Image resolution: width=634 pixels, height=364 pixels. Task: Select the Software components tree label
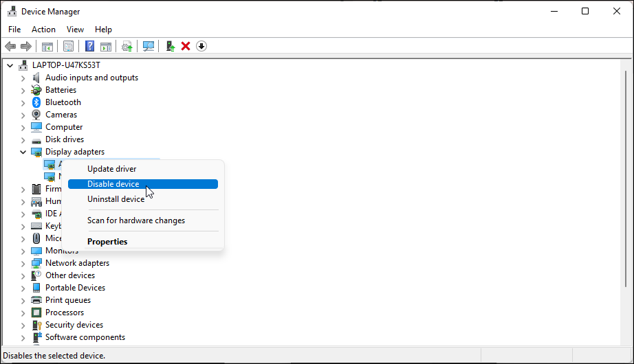(85, 337)
